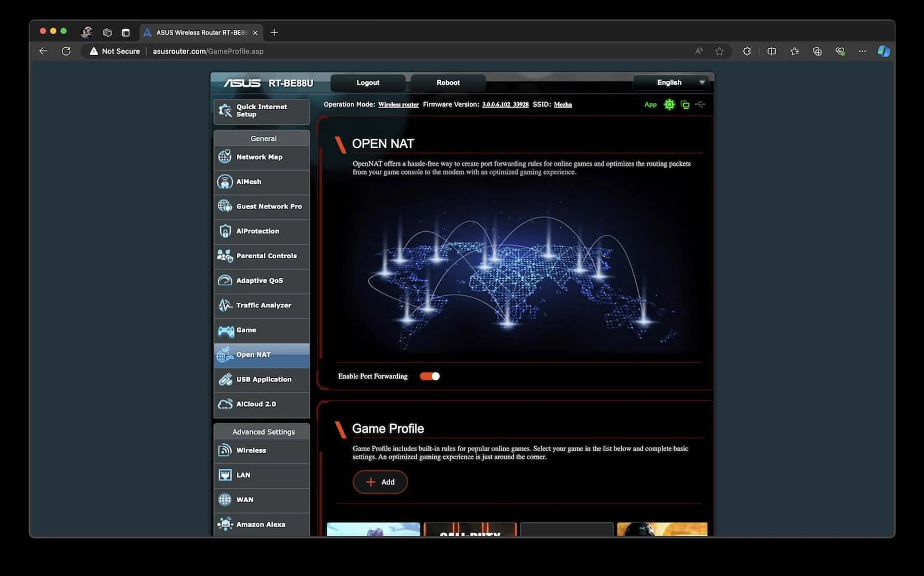The height and width of the screenshot is (576, 924).
Task: Open browser workspaces icon
Action: 107,32
